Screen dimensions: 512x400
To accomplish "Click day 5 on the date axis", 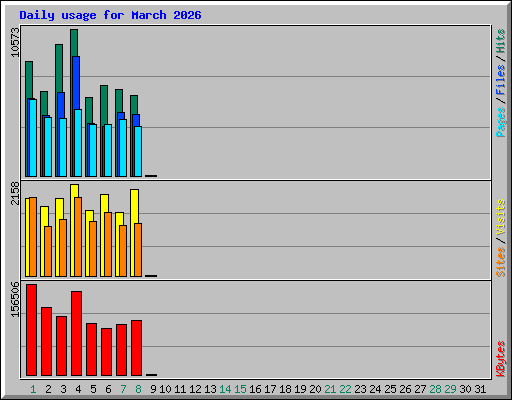I will pyautogui.click(x=93, y=389).
